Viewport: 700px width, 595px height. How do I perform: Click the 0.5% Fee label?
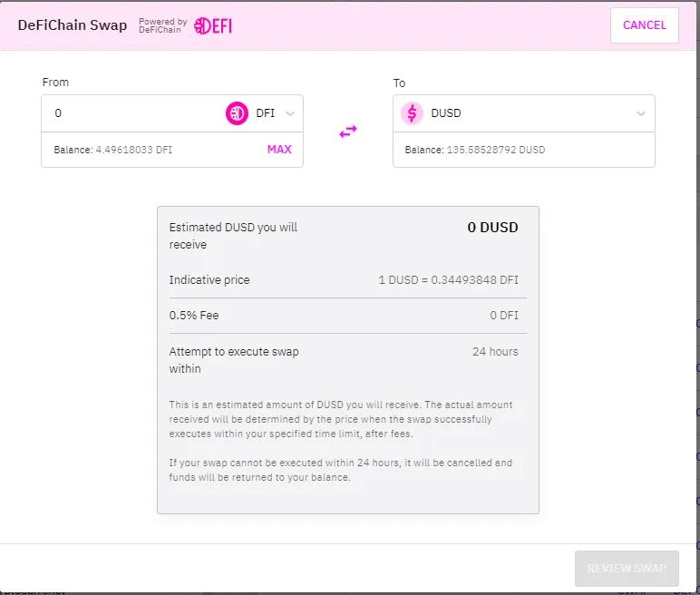coord(194,316)
